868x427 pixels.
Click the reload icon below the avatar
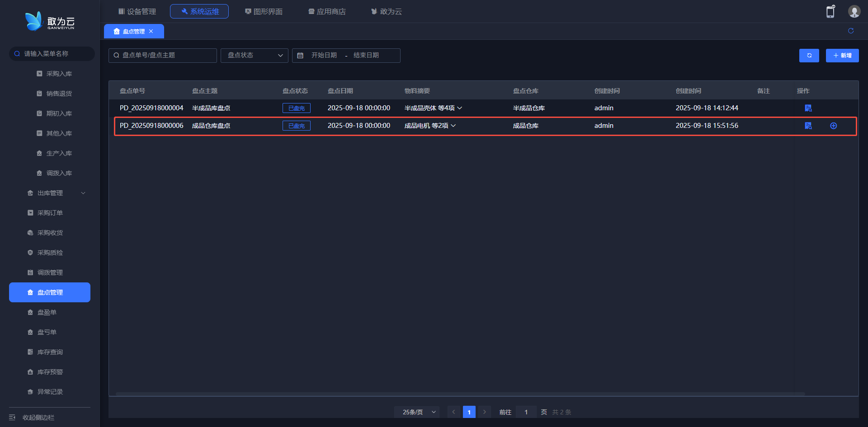pyautogui.click(x=851, y=31)
